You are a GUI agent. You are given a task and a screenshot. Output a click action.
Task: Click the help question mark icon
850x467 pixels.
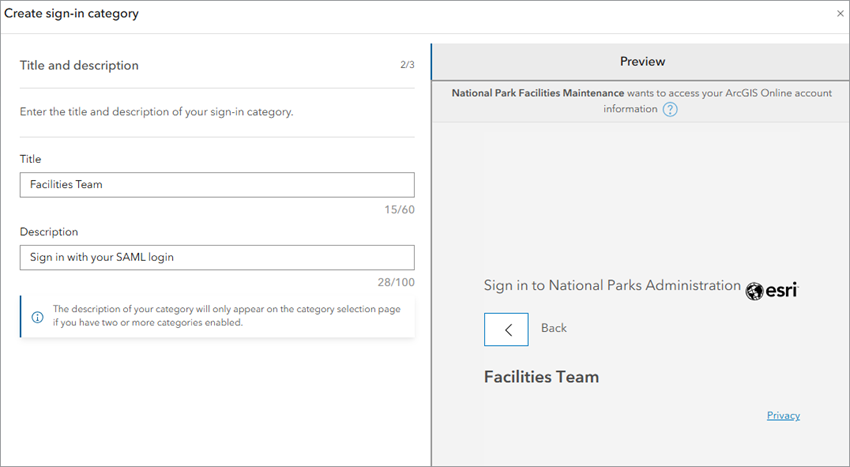[x=670, y=109]
